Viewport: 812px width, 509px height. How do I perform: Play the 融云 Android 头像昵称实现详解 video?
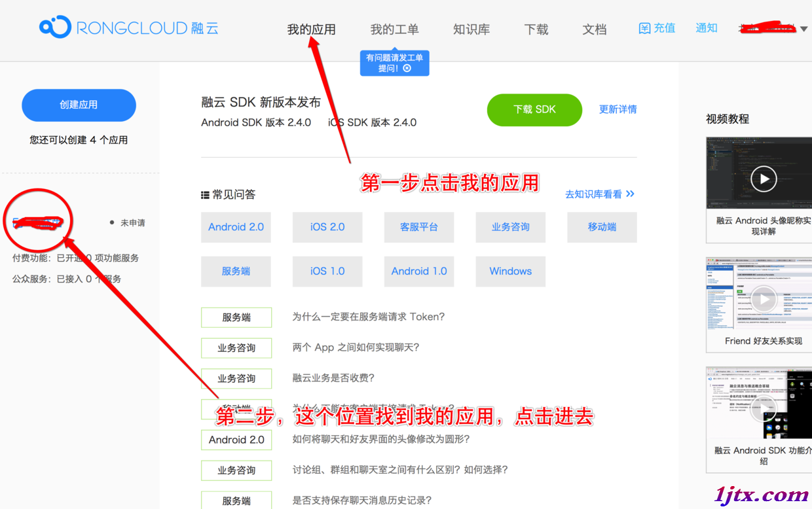point(763,178)
